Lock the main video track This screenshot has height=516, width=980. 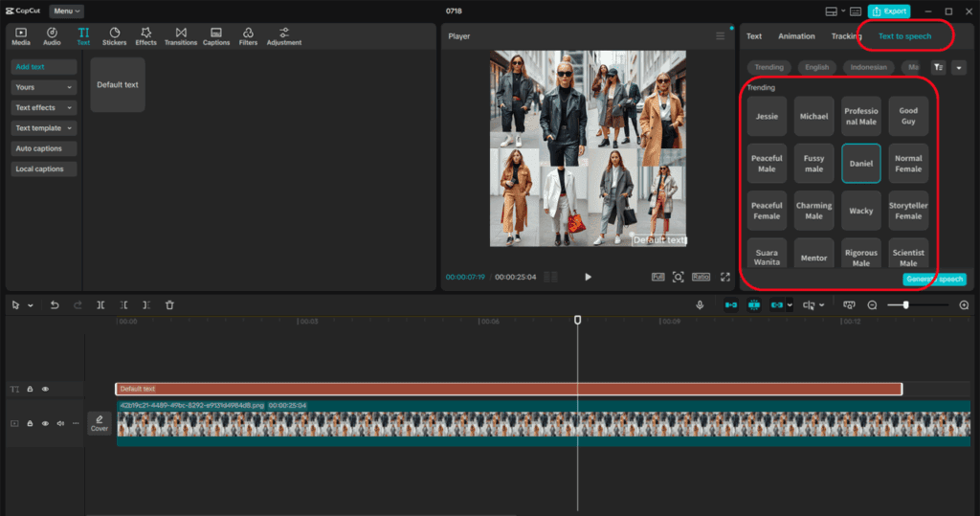[30, 423]
